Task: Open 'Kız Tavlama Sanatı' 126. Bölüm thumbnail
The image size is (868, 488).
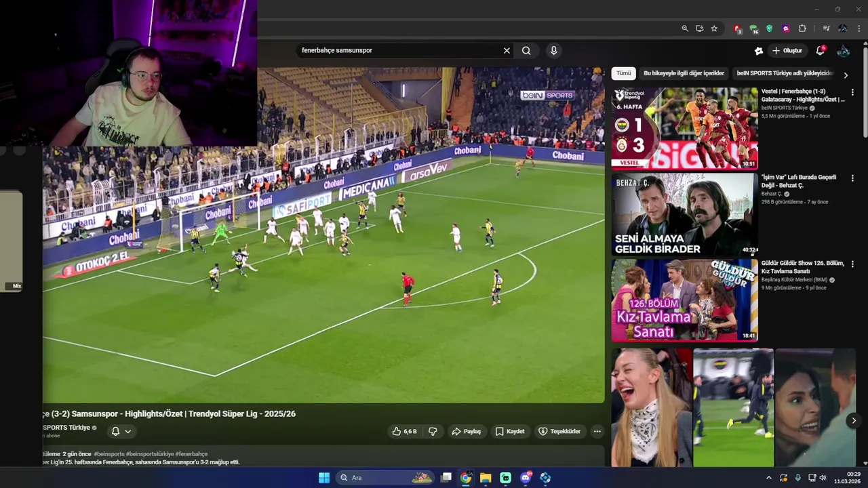Action: pos(684,300)
